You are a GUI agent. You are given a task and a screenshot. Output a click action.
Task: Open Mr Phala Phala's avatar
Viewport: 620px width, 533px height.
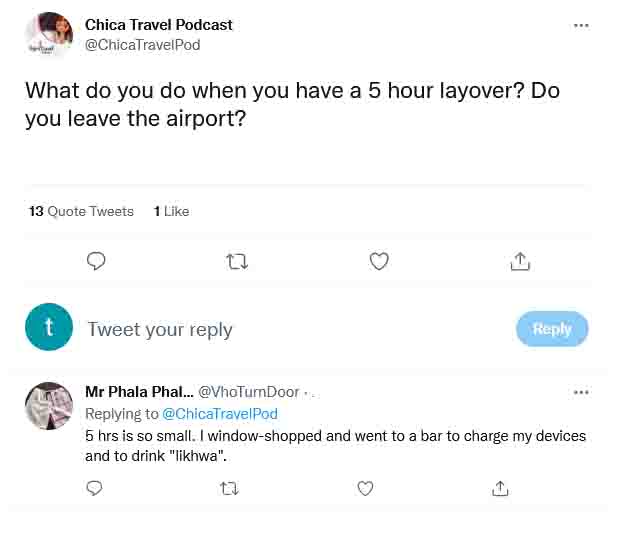[x=49, y=406]
